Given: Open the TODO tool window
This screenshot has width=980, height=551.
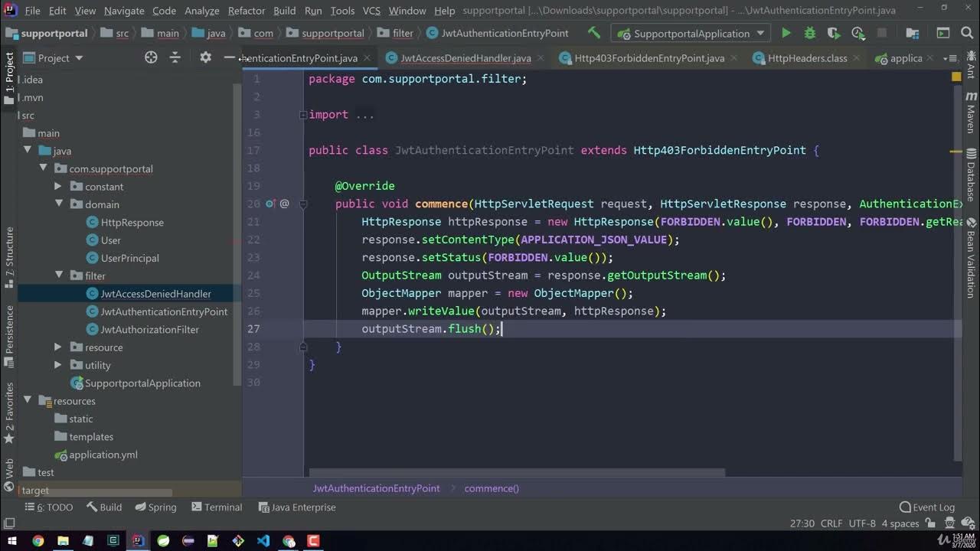Looking at the screenshot, I should 50,507.
